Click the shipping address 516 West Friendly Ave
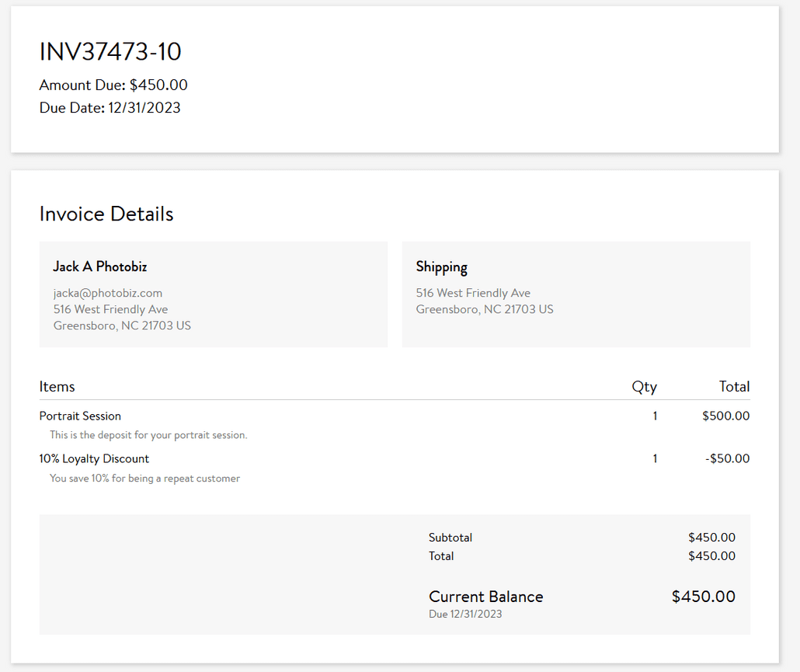This screenshot has width=800, height=672. (473, 293)
